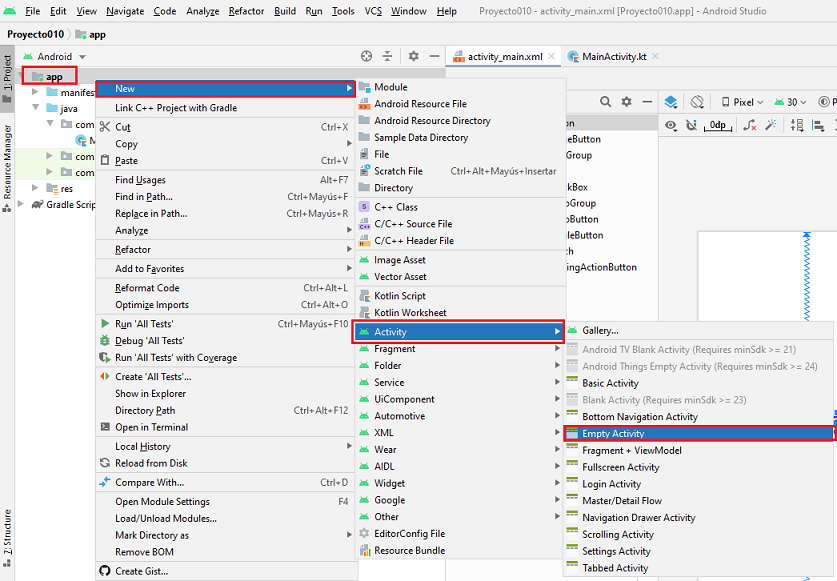The height and width of the screenshot is (581, 837).
Task: Click Debug 'All Tests' bug entry
Action: (x=225, y=341)
